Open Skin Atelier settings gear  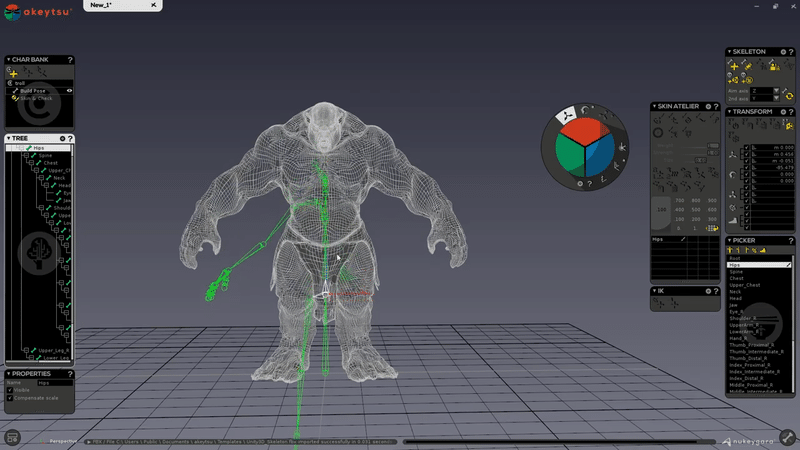coord(708,106)
